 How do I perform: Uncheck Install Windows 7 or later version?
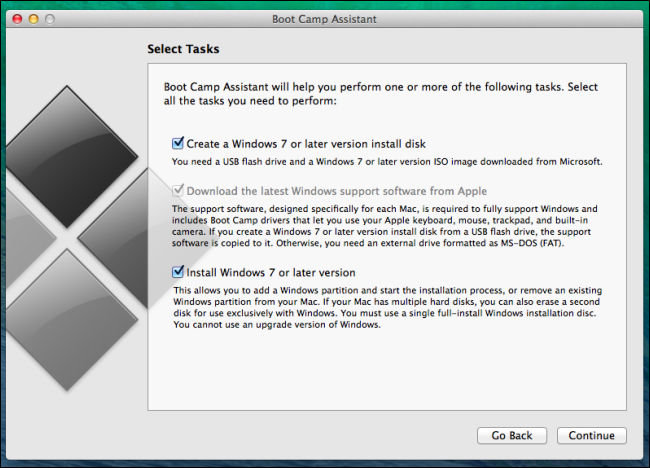[178, 272]
